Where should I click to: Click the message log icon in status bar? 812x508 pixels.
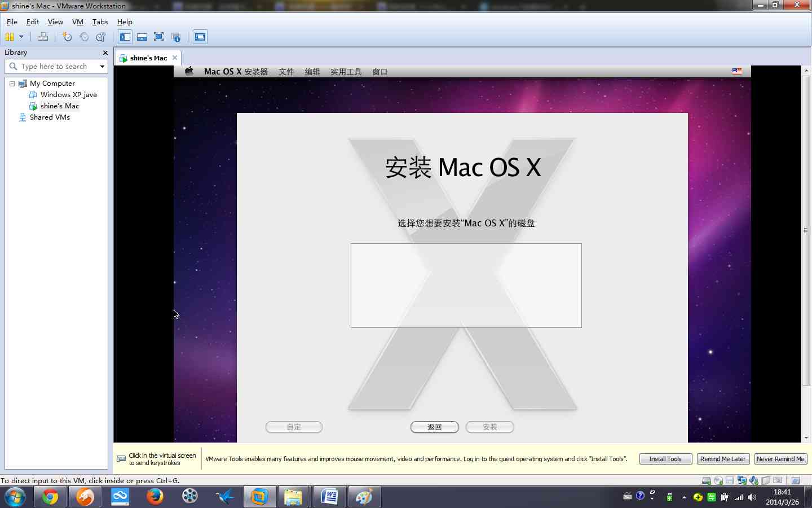[x=796, y=480]
